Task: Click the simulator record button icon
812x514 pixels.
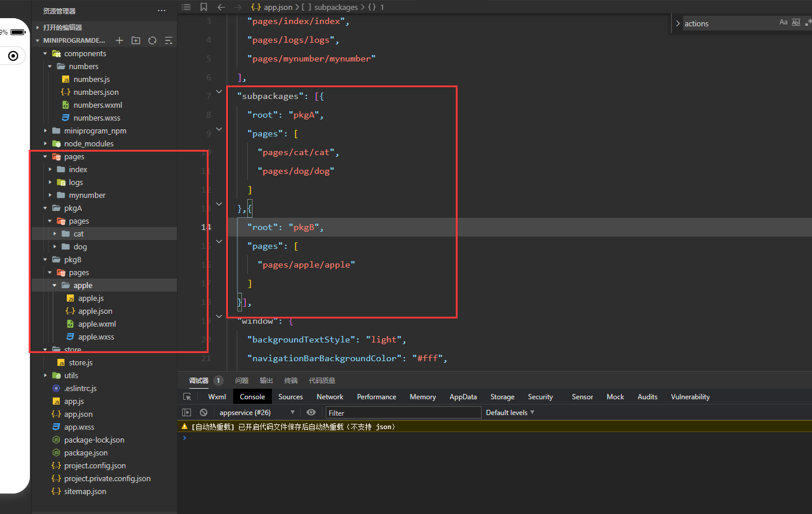Action: point(13,56)
